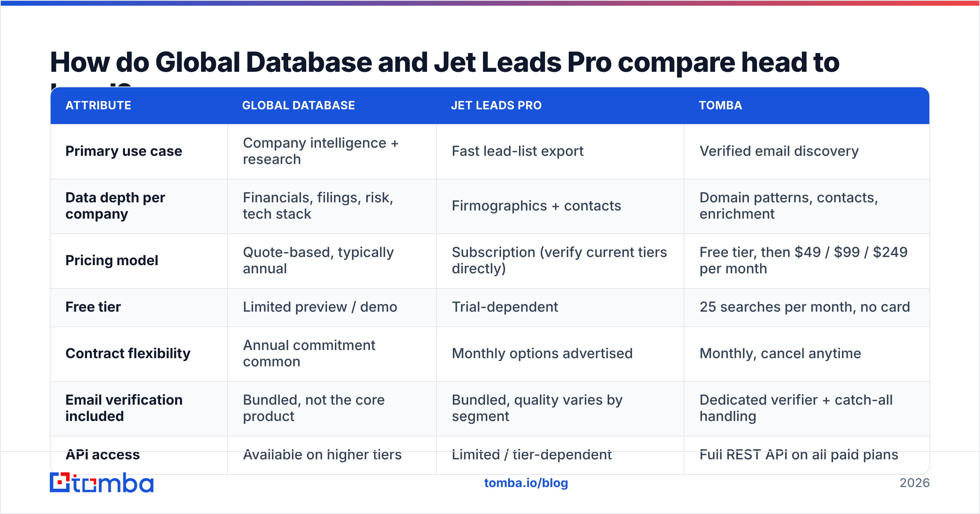Click 'Subscription (verify current tiers directly)' cell

[x=559, y=260]
